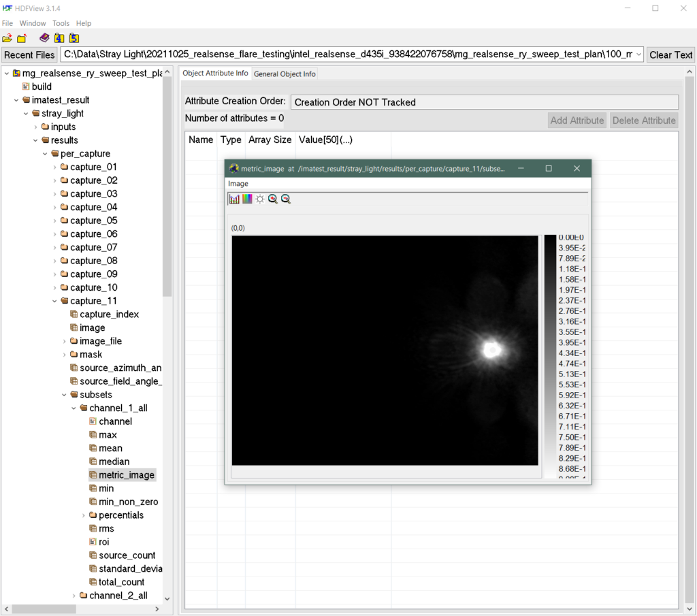Zoom out of the metric image
This screenshot has width=697, height=616.
tap(285, 199)
